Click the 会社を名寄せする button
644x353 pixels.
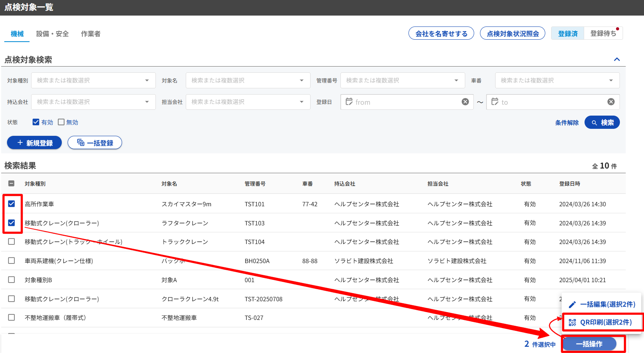tap(441, 33)
